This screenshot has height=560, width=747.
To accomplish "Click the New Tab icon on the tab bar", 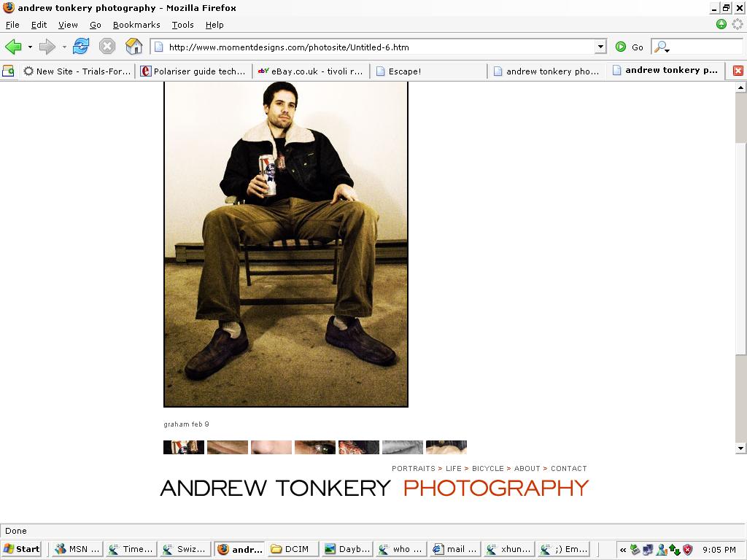I will tap(8, 71).
